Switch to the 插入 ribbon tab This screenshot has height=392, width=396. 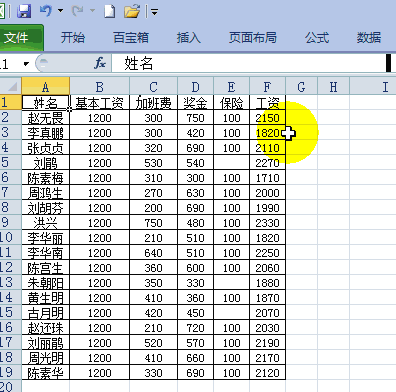pyautogui.click(x=188, y=37)
